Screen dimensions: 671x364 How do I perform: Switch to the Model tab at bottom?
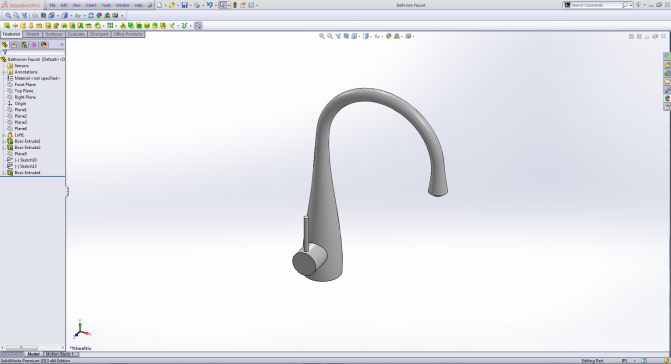click(33, 354)
